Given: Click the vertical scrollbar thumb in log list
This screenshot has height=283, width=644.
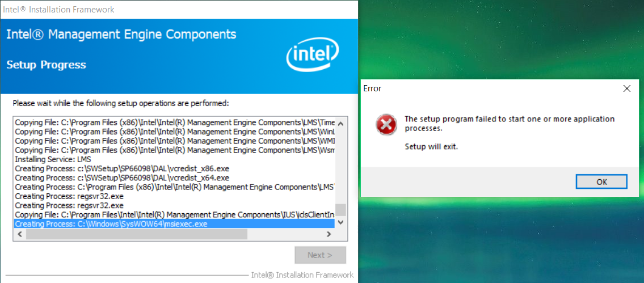Looking at the screenshot, I should point(340,210).
